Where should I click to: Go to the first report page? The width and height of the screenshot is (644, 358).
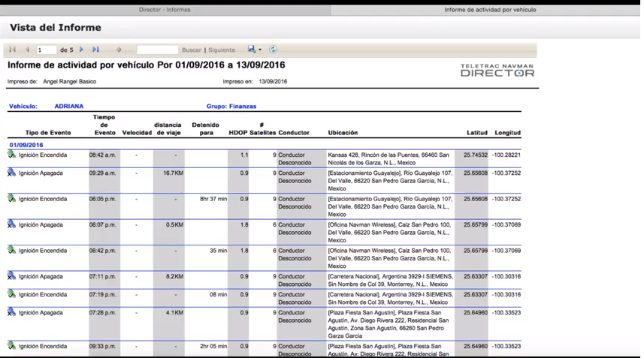click(12, 50)
